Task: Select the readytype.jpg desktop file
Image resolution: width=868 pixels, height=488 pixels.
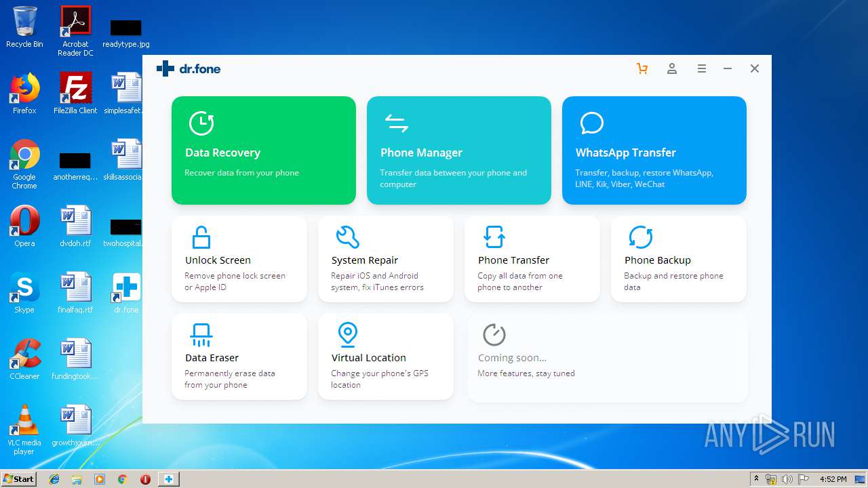Action: tap(126, 33)
